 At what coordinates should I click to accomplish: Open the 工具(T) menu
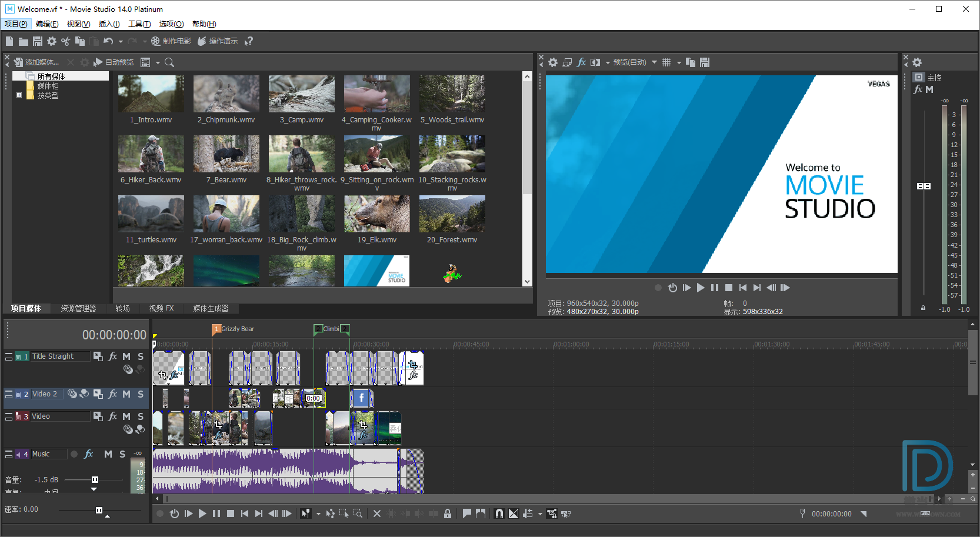click(139, 24)
